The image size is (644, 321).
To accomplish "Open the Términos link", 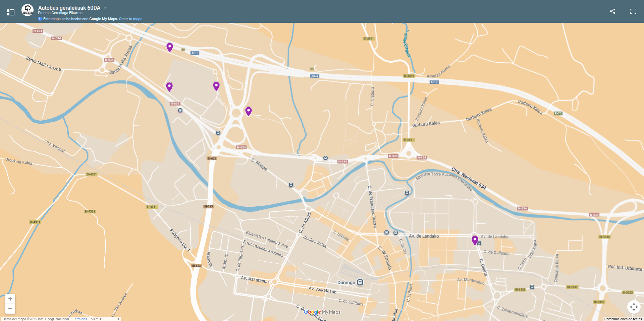I will [80, 319].
